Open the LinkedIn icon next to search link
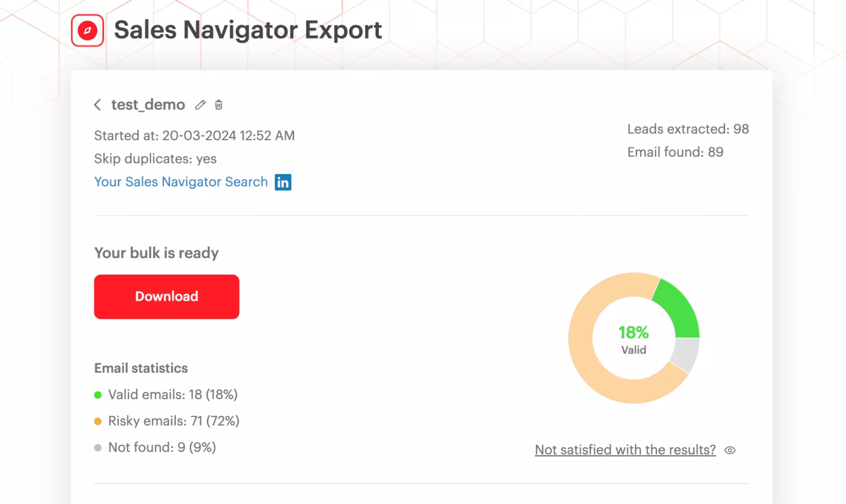This screenshot has width=846, height=504. tap(283, 182)
